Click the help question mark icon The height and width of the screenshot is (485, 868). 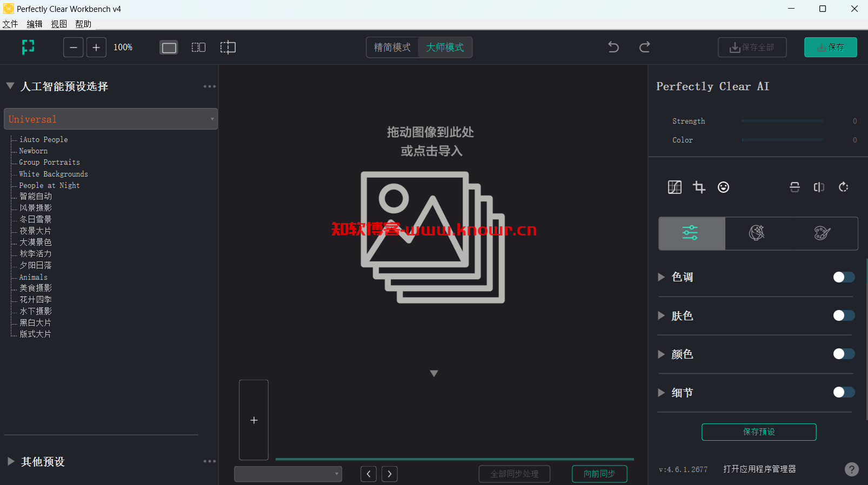(x=851, y=469)
